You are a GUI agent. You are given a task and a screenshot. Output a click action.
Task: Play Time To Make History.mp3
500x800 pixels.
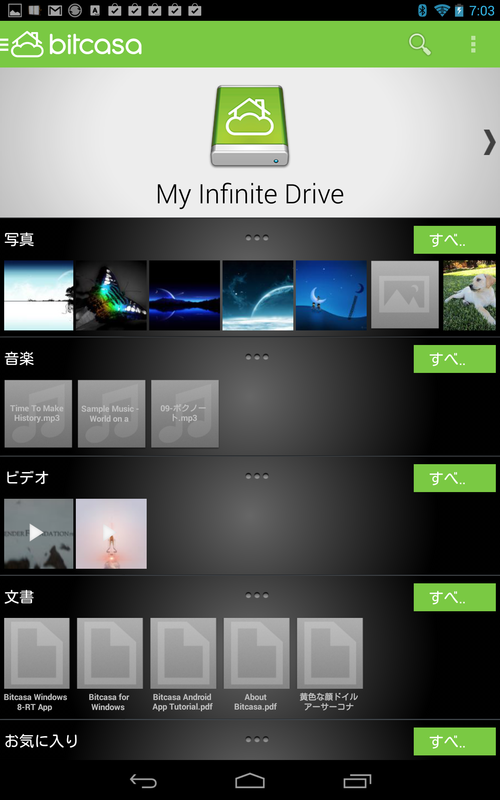point(38,414)
